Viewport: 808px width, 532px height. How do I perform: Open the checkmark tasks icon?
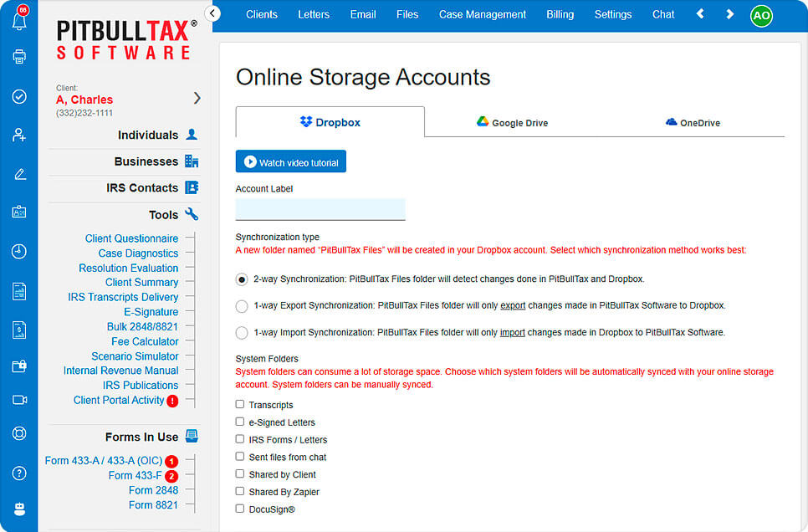coord(19,96)
